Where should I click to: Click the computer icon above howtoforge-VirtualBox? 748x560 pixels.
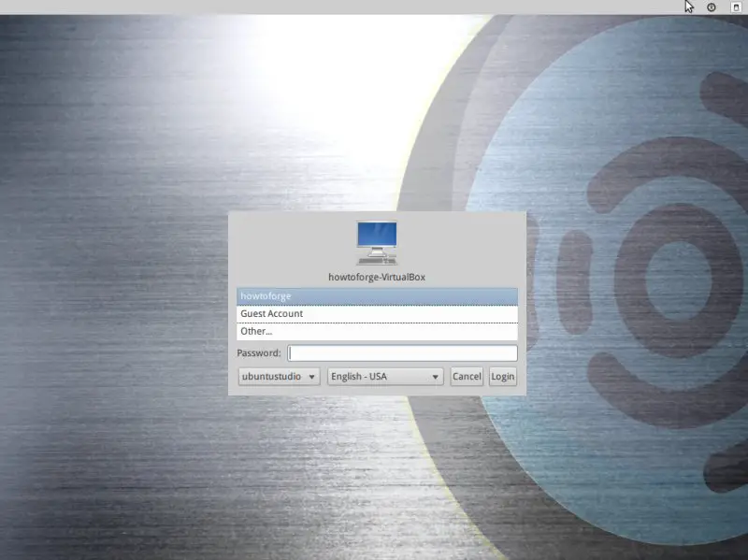[377, 243]
